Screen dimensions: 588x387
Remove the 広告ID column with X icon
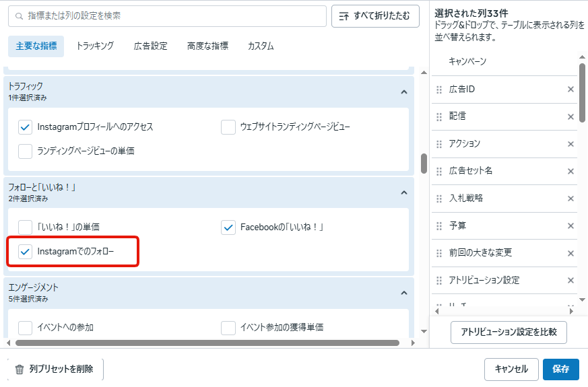click(570, 90)
